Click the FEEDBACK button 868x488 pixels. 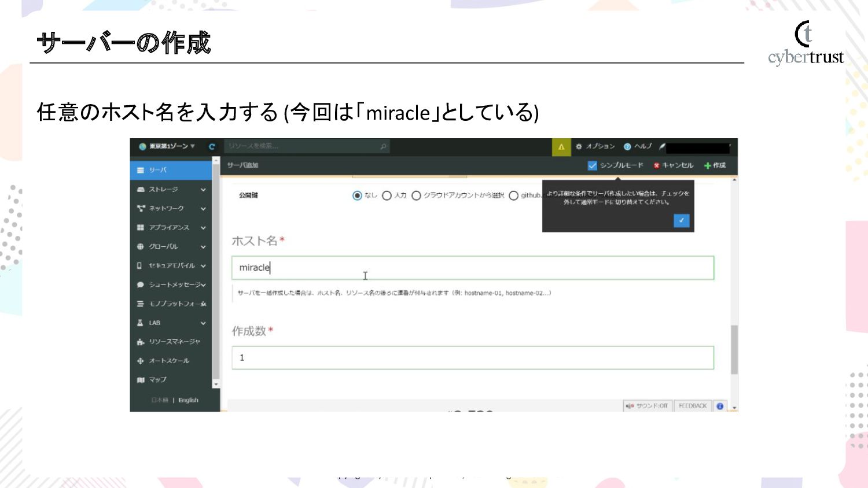pos(693,406)
